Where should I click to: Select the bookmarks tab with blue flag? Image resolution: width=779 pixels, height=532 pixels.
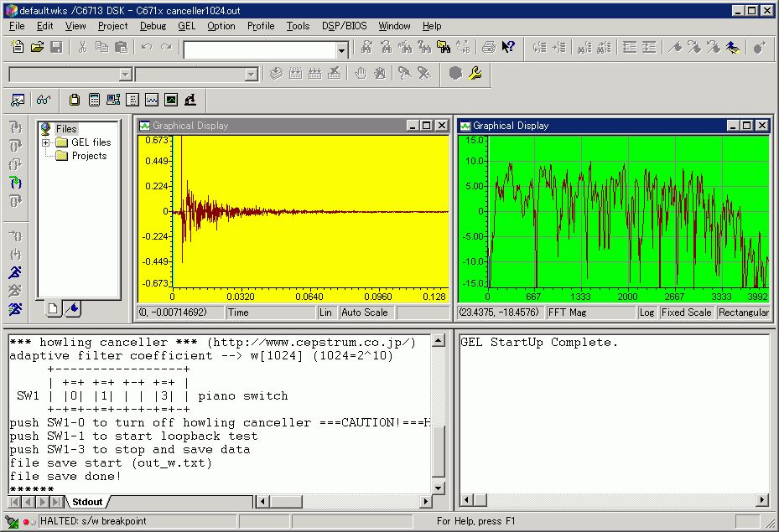(x=73, y=308)
